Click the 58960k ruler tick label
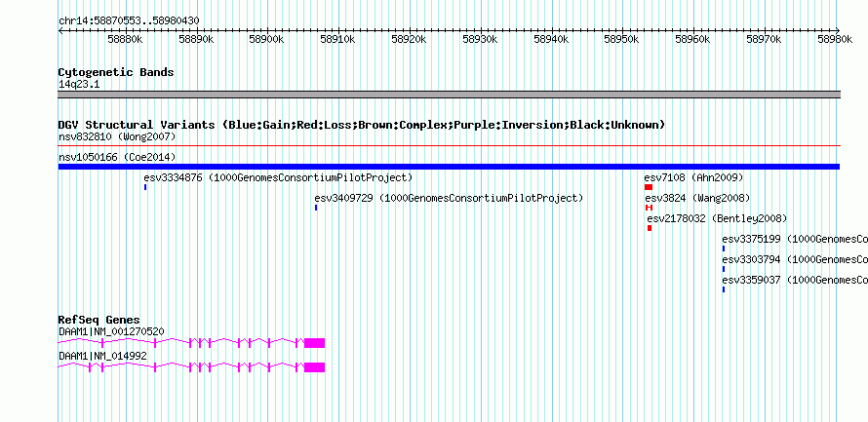 [693, 39]
